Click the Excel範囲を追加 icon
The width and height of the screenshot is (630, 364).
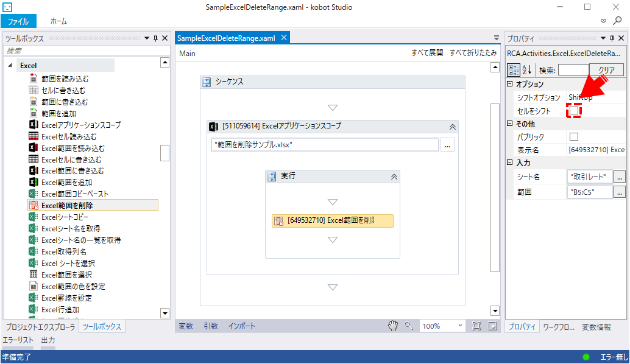tap(34, 182)
